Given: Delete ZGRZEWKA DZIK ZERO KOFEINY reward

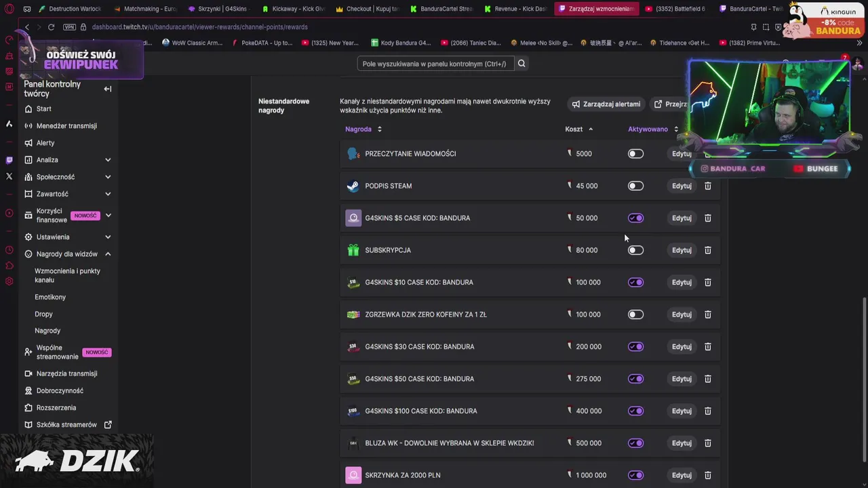Looking at the screenshot, I should [x=707, y=314].
